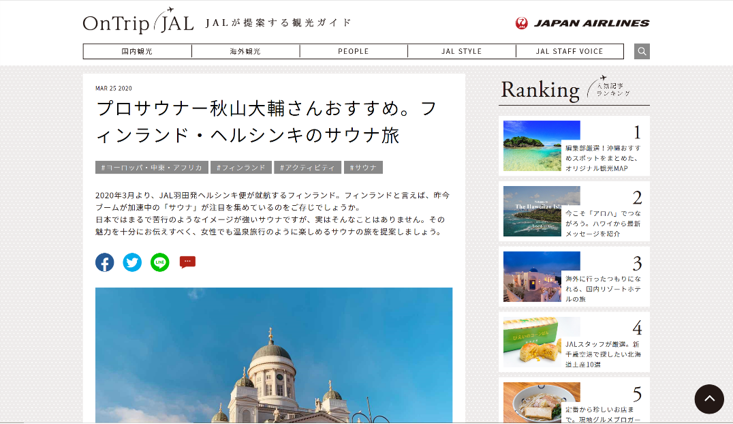Click ranking 3 text about 国内リゾートホテル
Viewport: 733px width, 424px height.
[603, 289]
